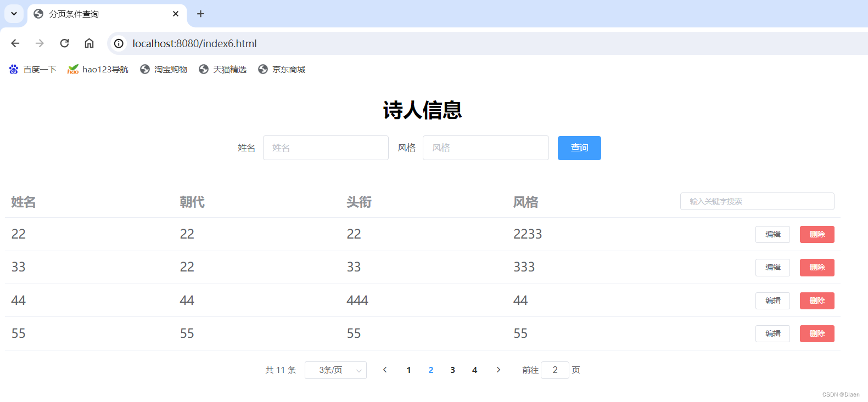
Task: Jump to pagination page 4
Action: (x=474, y=370)
